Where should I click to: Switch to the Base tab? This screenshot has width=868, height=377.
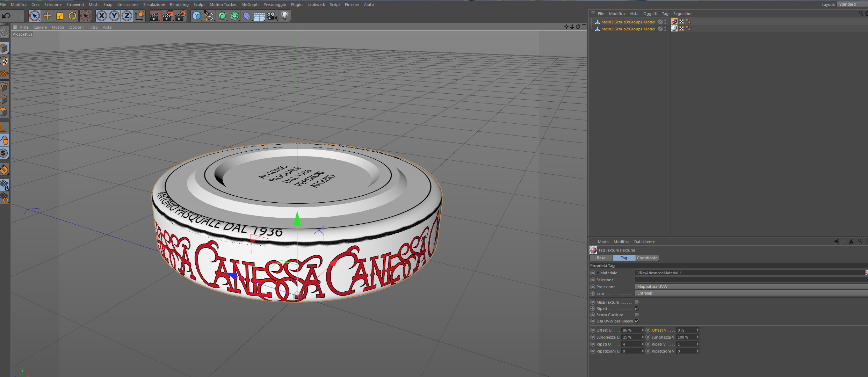[601, 258]
